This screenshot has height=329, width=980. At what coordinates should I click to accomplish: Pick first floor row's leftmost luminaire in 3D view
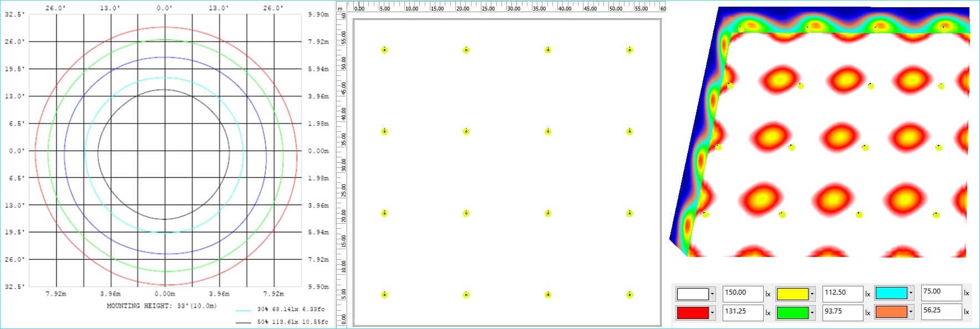(x=730, y=85)
